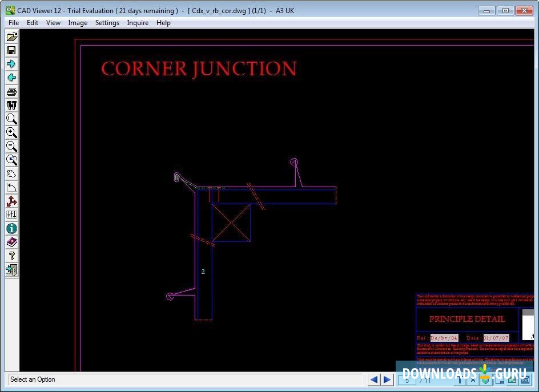This screenshot has height=392, width=539.
Task: Click the PRINCIPLE DETAIL title block text
Action: tap(467, 319)
